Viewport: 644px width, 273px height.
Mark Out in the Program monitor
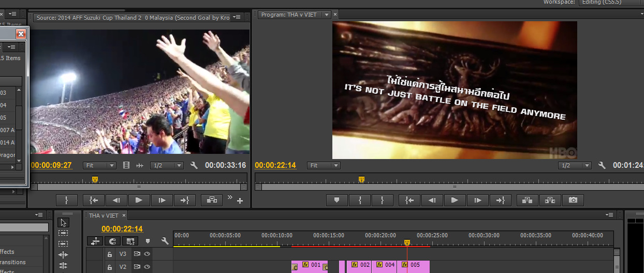pos(383,200)
